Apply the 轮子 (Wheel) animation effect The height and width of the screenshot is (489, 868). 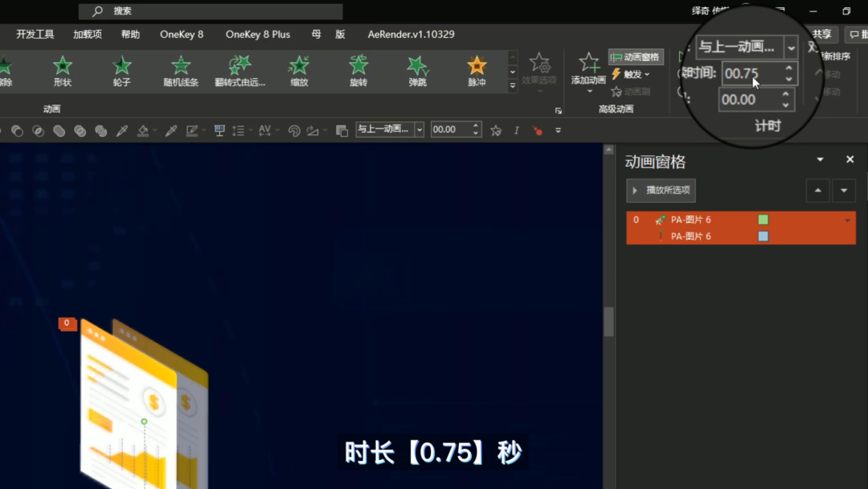(122, 71)
